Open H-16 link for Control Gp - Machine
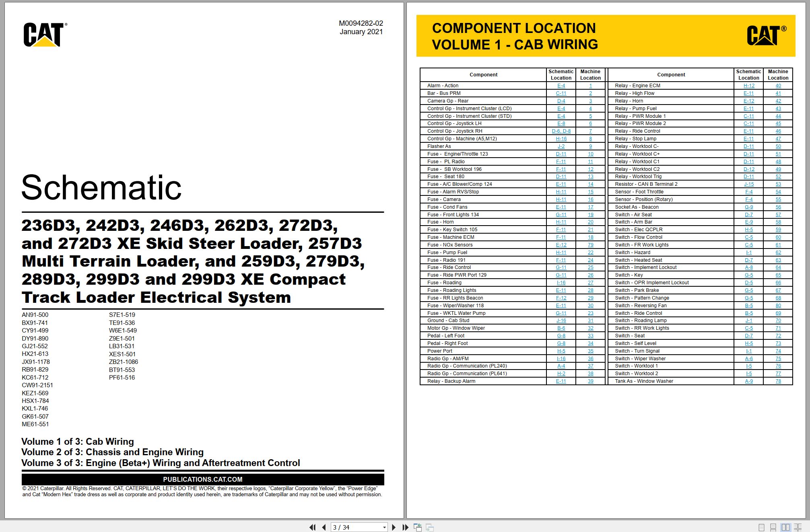Viewport: 810px width, 532px height. point(561,139)
